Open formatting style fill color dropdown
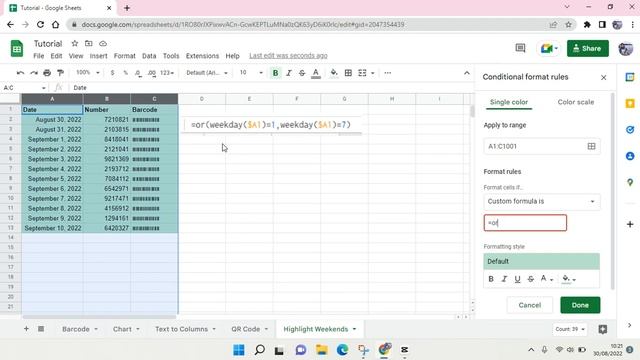The image size is (640, 360). [569, 279]
